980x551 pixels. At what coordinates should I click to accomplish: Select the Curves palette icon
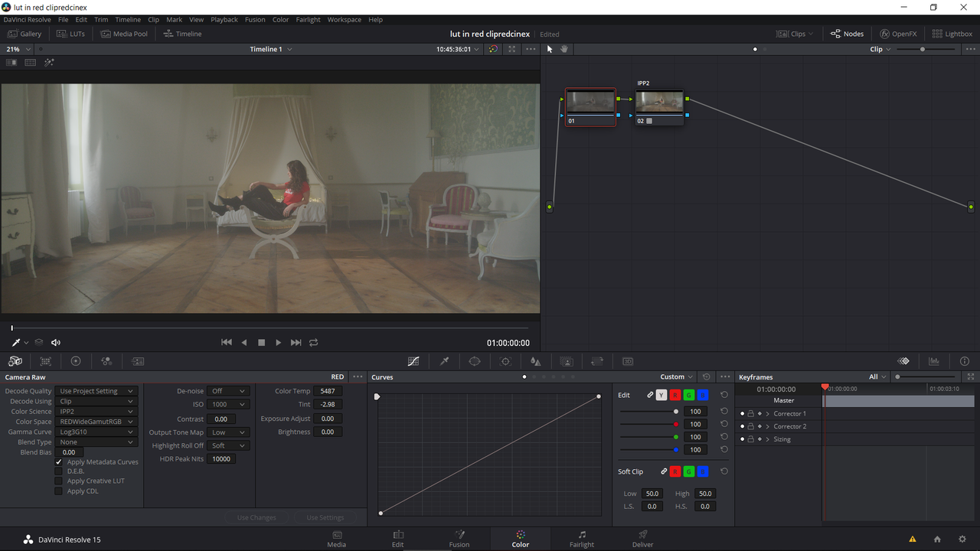pyautogui.click(x=413, y=361)
